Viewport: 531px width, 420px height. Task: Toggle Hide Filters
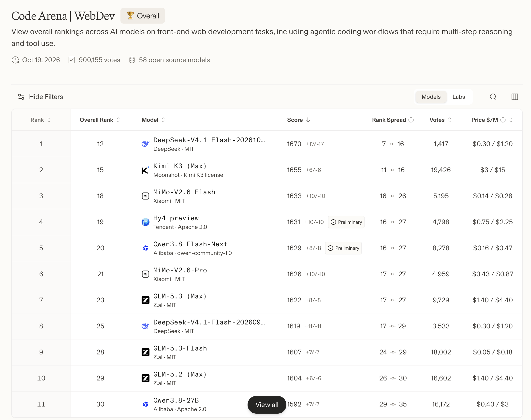(41, 97)
